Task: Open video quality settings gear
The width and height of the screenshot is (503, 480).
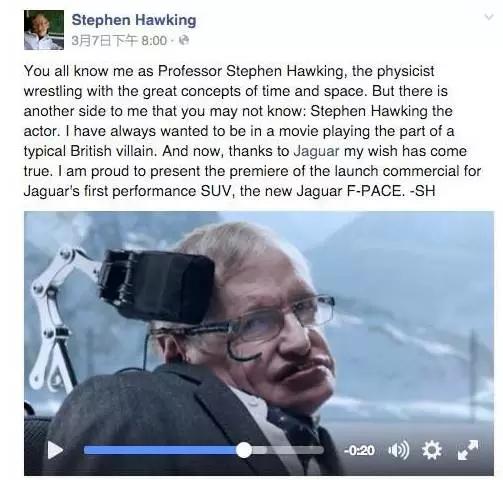Action: point(432,450)
